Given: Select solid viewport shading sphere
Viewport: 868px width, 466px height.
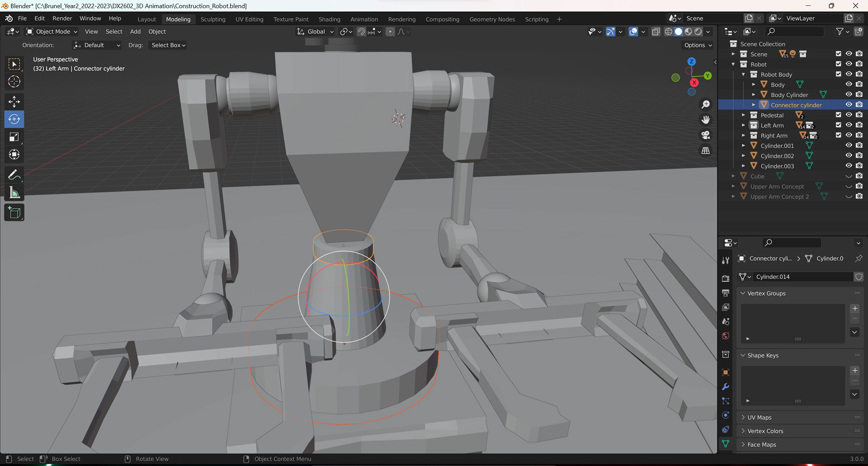Looking at the screenshot, I should (679, 32).
